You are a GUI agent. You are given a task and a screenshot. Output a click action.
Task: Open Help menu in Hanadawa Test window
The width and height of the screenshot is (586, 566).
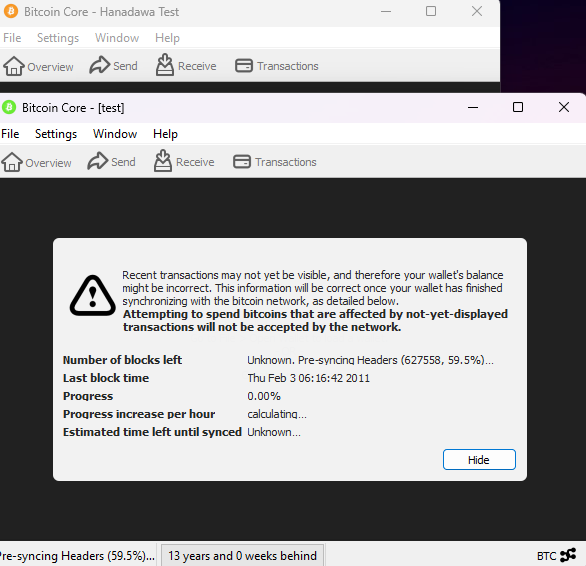point(167,38)
